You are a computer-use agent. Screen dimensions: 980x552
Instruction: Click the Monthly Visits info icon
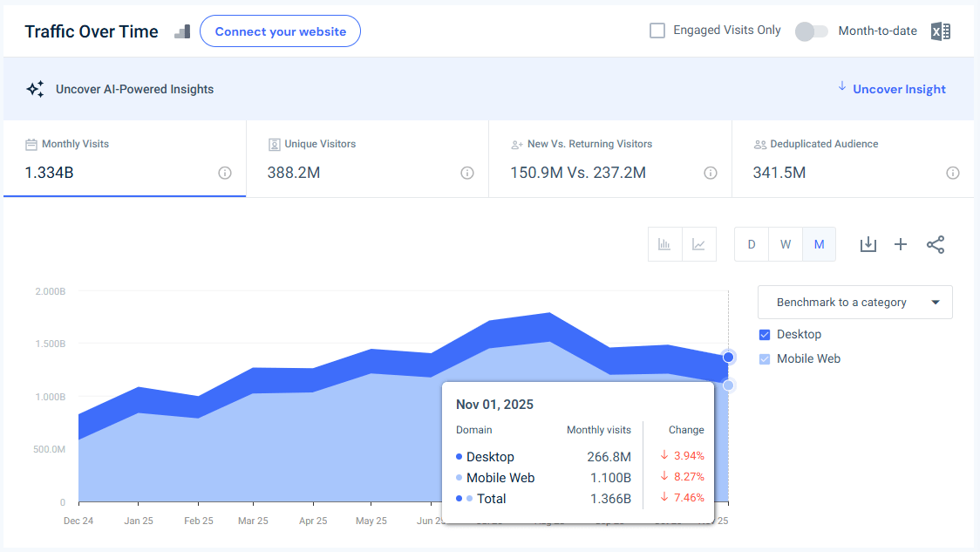click(x=225, y=174)
